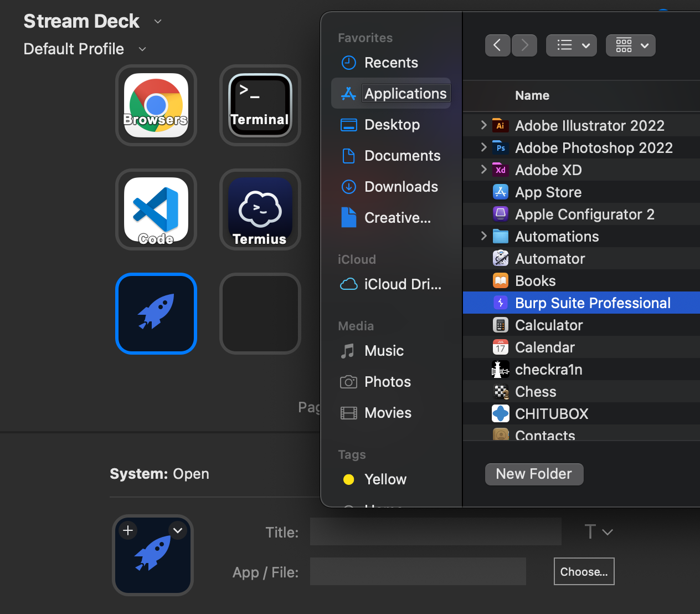This screenshot has height=614, width=700.
Task: Go back with the left chevron button
Action: 497,45
